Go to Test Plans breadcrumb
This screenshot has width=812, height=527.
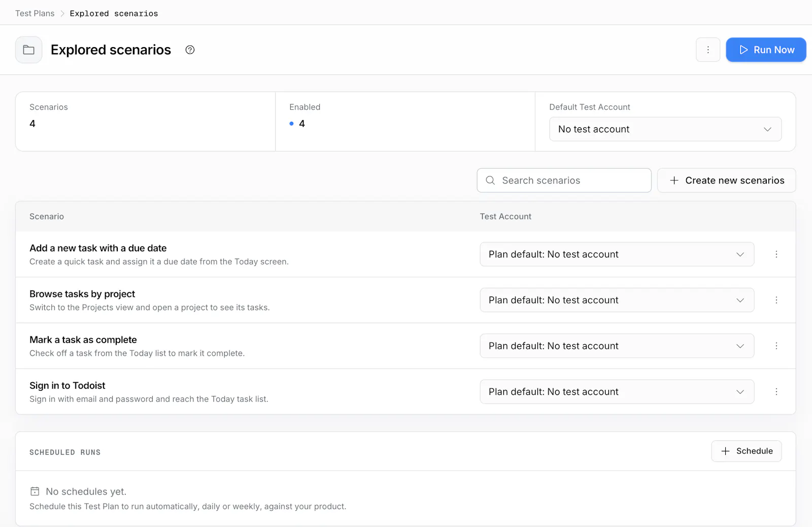[35, 13]
